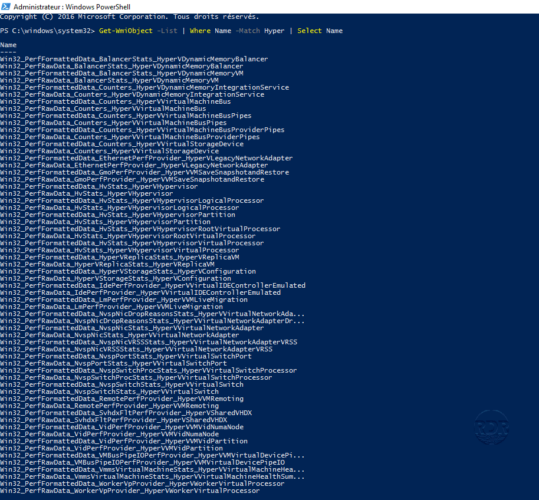This screenshot has width=539, height=500.
Task: Click the -Match operator in the command
Action: coord(248,31)
